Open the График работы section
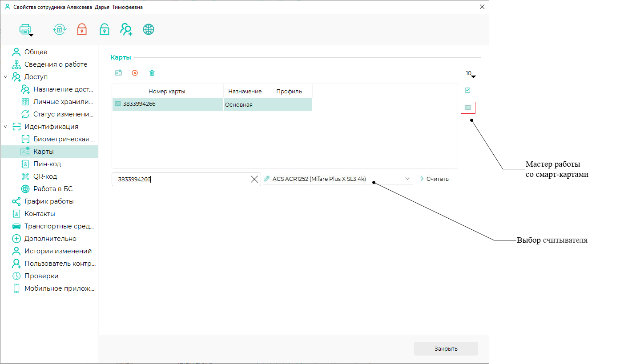Screen dimensions: 632x364 49,201
